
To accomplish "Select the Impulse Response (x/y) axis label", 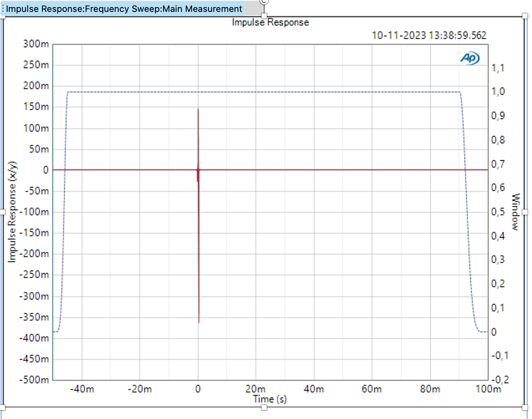I will coord(13,212).
